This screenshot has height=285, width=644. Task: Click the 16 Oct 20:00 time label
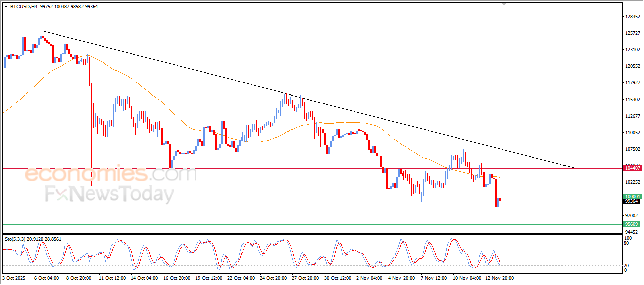click(176, 277)
